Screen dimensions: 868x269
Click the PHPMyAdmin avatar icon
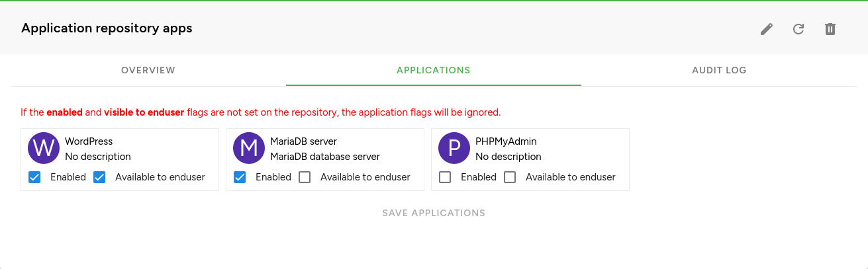pyautogui.click(x=454, y=148)
